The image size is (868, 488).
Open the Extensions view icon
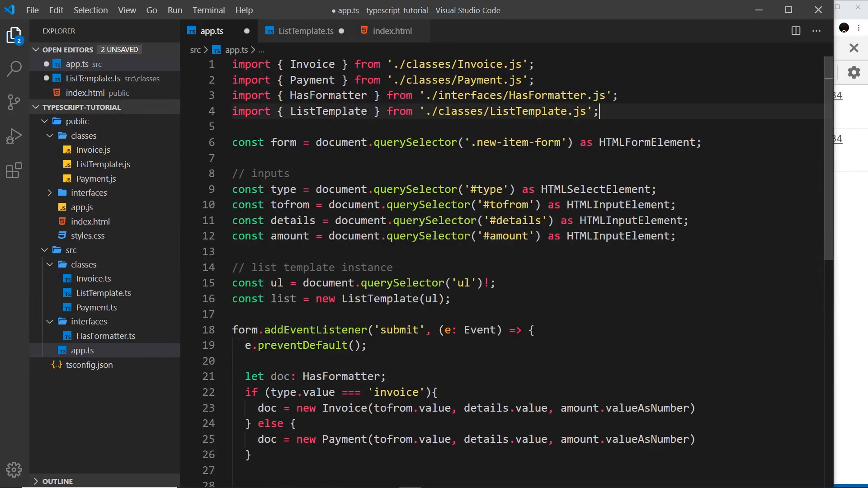point(14,170)
